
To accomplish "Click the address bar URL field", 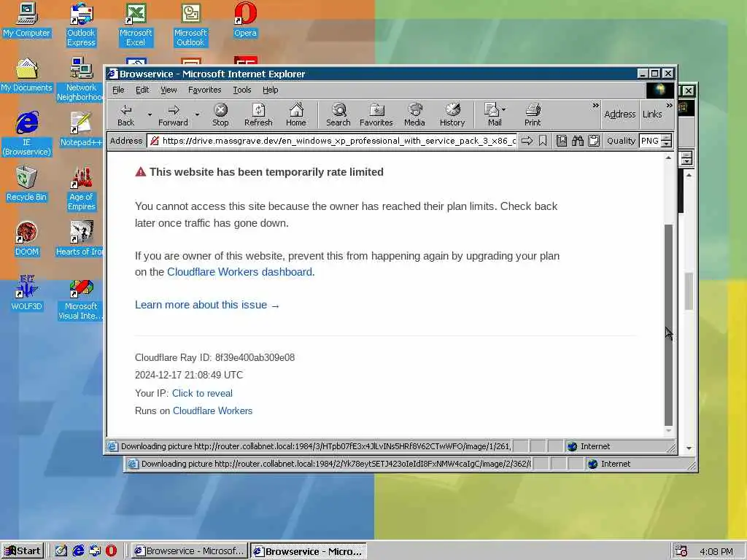I will pos(333,141).
